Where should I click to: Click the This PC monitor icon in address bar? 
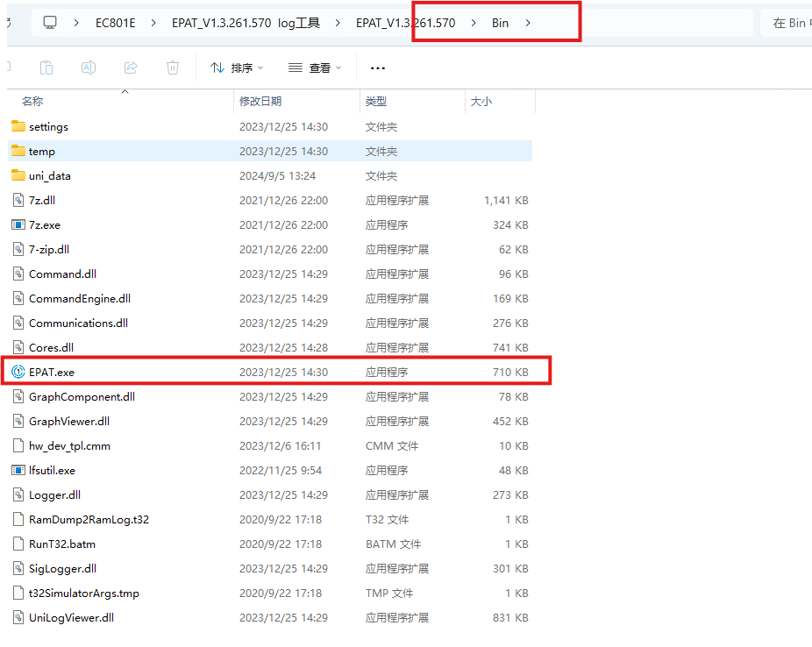[50, 23]
